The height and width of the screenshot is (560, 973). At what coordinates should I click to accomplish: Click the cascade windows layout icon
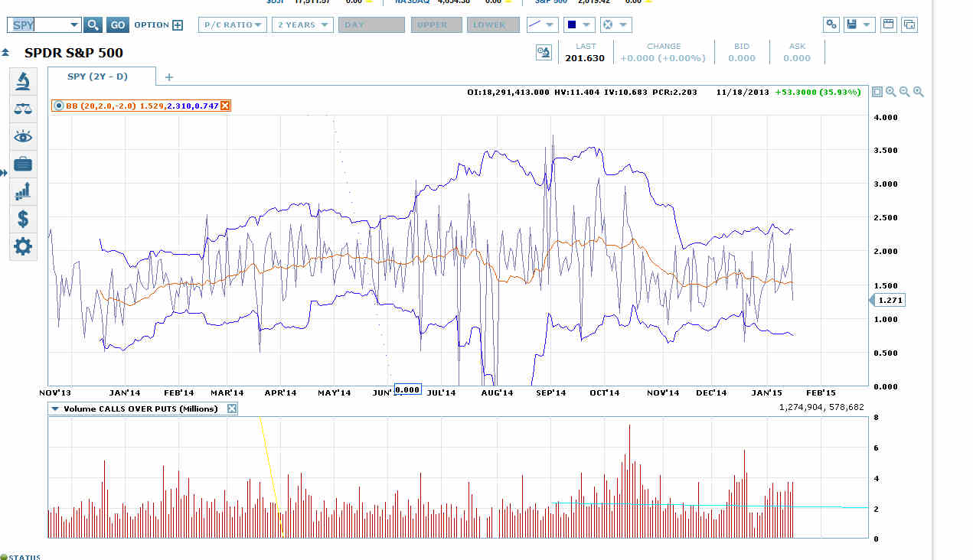click(x=909, y=24)
